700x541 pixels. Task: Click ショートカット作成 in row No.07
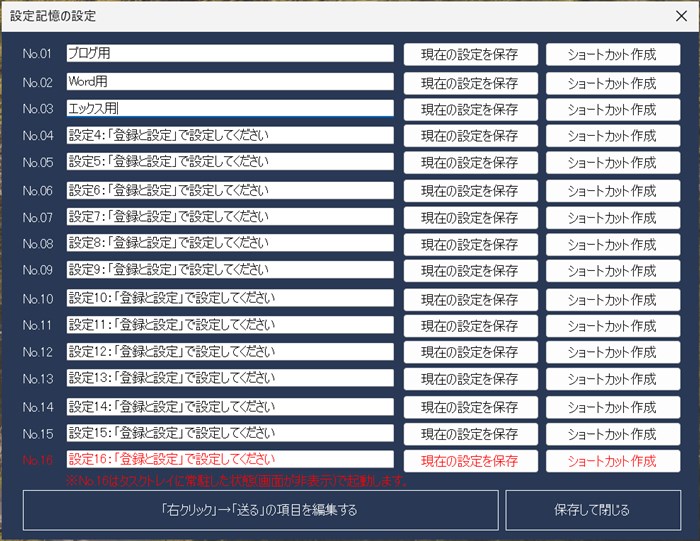coord(613,218)
